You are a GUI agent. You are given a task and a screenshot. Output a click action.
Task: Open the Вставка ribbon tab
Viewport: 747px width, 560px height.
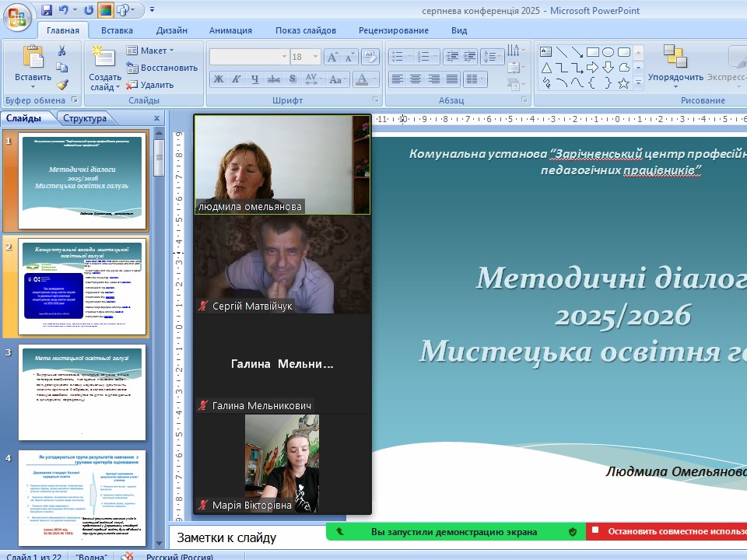tap(117, 30)
